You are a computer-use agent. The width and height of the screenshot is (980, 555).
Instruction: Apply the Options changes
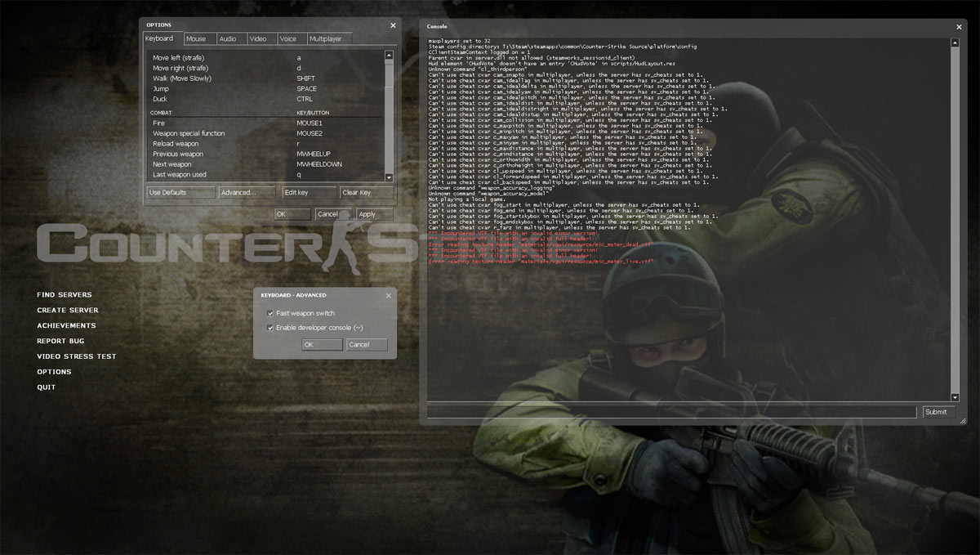click(375, 214)
